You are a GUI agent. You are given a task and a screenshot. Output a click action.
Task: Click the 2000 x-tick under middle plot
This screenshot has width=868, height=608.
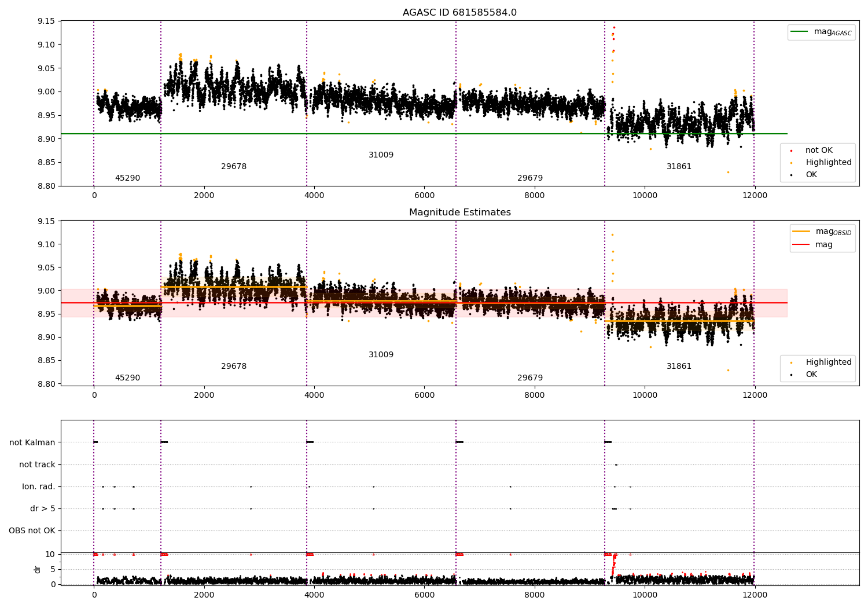pyautogui.click(x=204, y=395)
